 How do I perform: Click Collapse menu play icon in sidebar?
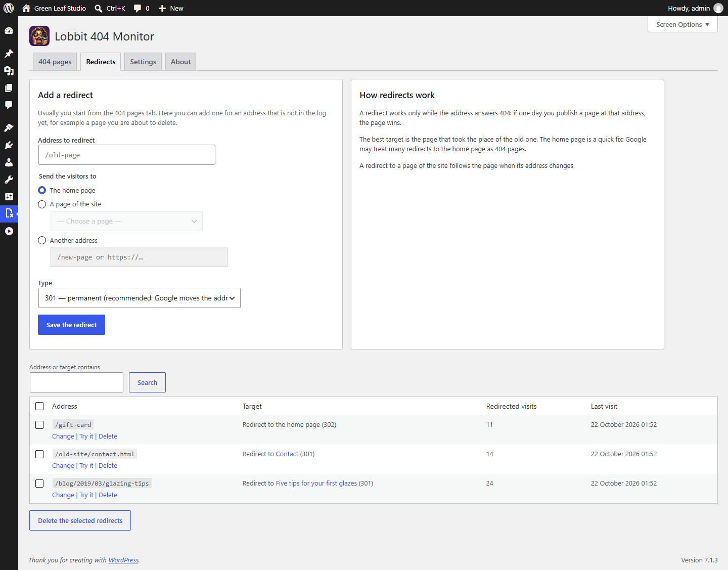(9, 231)
